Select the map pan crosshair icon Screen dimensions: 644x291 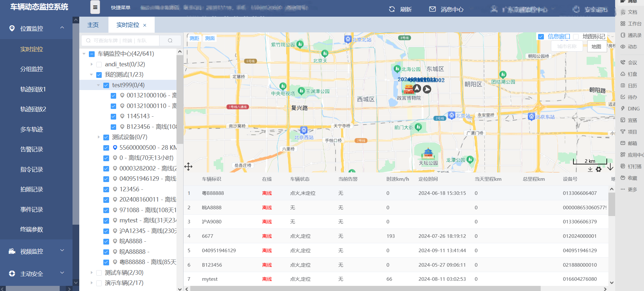(188, 166)
